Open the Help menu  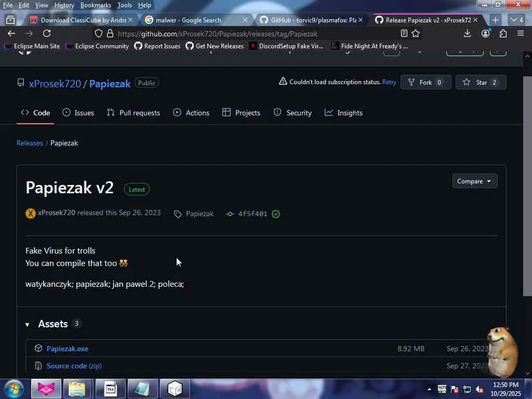click(144, 5)
